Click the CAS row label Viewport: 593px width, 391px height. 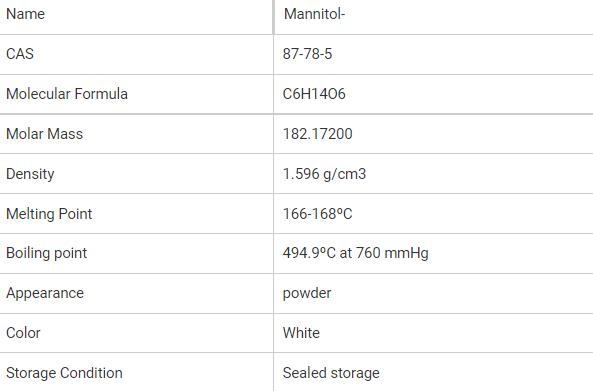pos(20,54)
